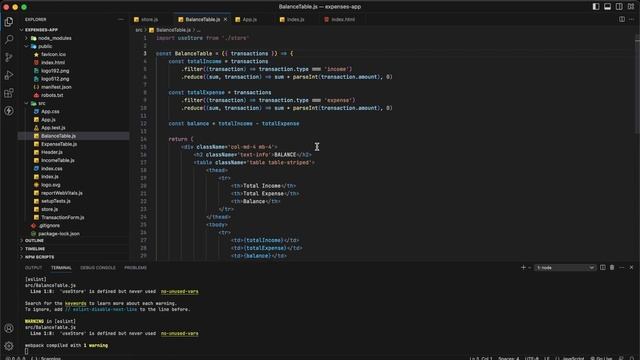Open the launch profile dropdown beside the plus
This screenshot has height=360, width=640.
click(530, 267)
